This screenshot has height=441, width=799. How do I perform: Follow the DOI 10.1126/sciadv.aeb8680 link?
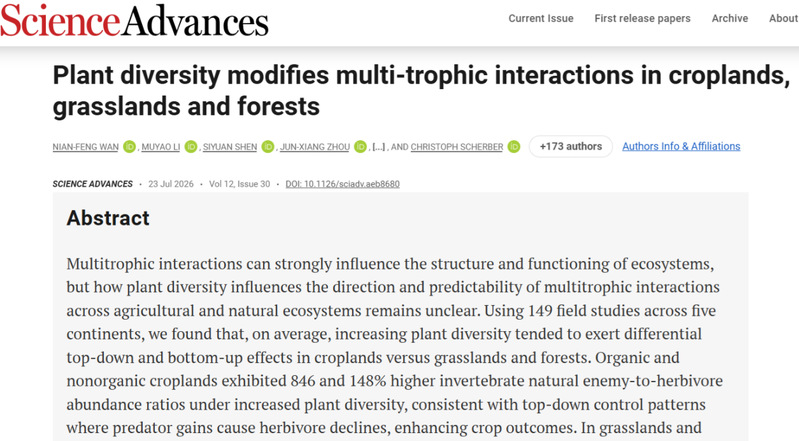point(342,184)
